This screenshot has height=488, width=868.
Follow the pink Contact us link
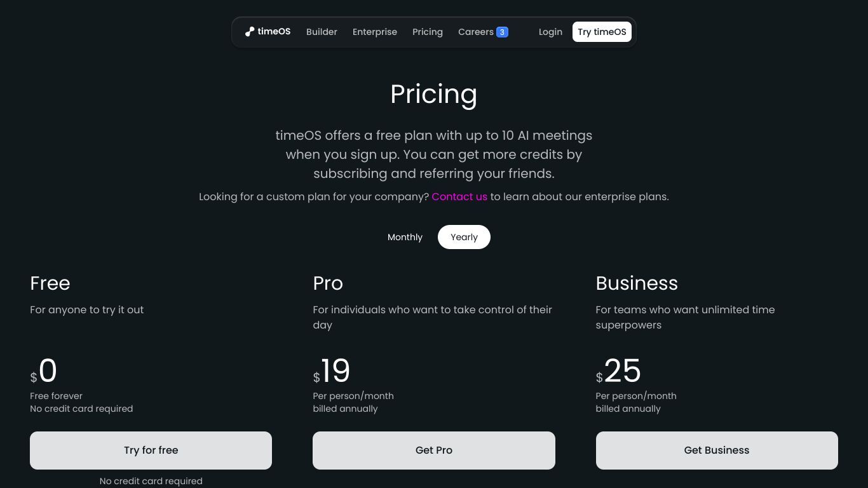tap(459, 197)
